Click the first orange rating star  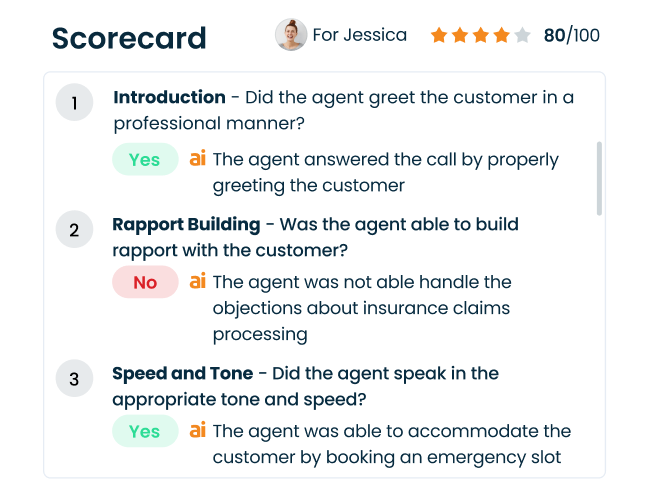point(439,36)
